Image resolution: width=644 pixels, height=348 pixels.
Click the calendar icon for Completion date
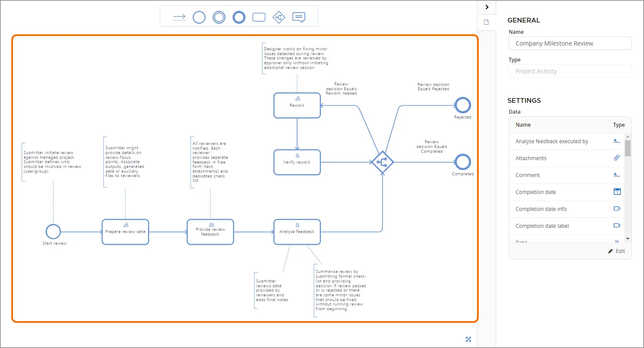point(617,192)
